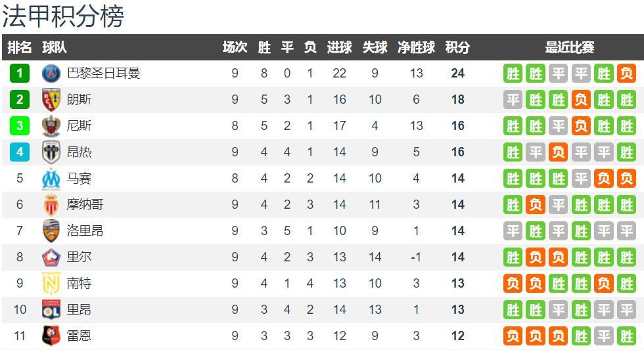Screen dimensions: 644x350
Task: Click the Angers team crest
Action: click(51, 152)
